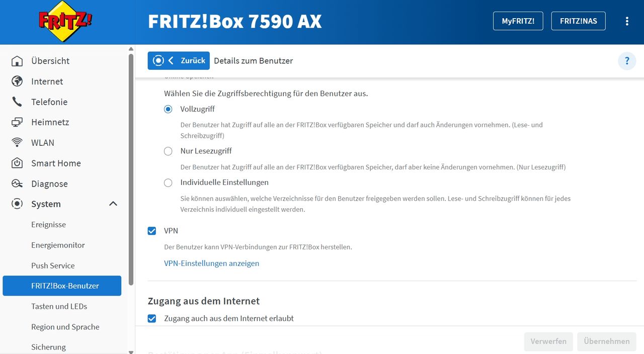Click the WLAN wifi icon
The image size is (644, 354).
[17, 143]
